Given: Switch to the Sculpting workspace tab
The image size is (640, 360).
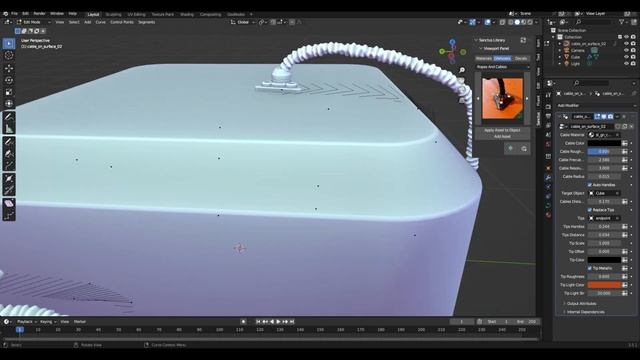Looking at the screenshot, I should [x=113, y=14].
